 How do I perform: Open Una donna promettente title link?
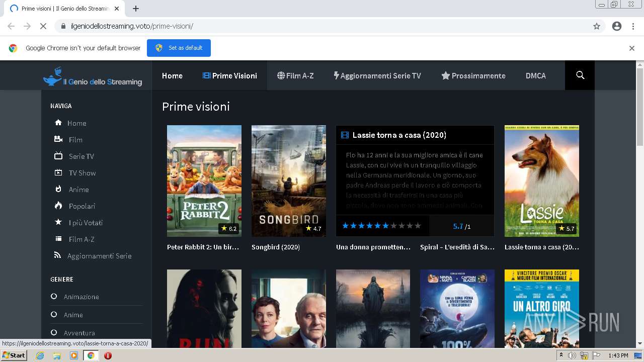click(373, 247)
